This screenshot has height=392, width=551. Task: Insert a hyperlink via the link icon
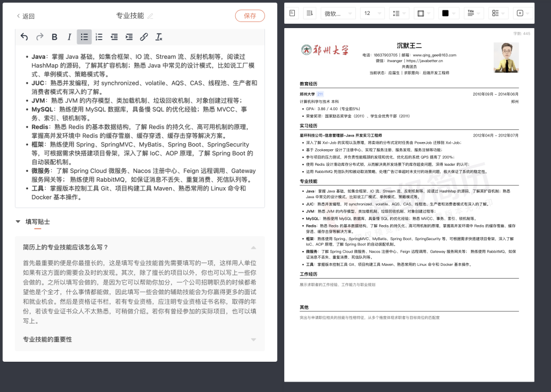144,37
